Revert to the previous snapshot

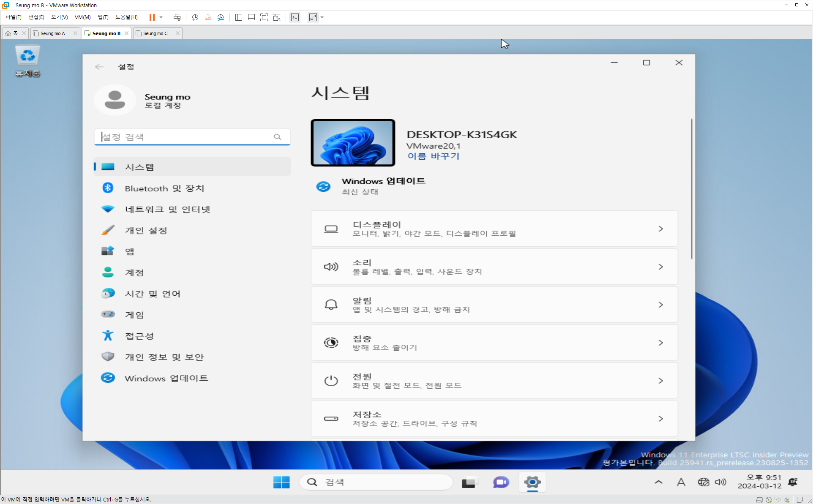[208, 17]
